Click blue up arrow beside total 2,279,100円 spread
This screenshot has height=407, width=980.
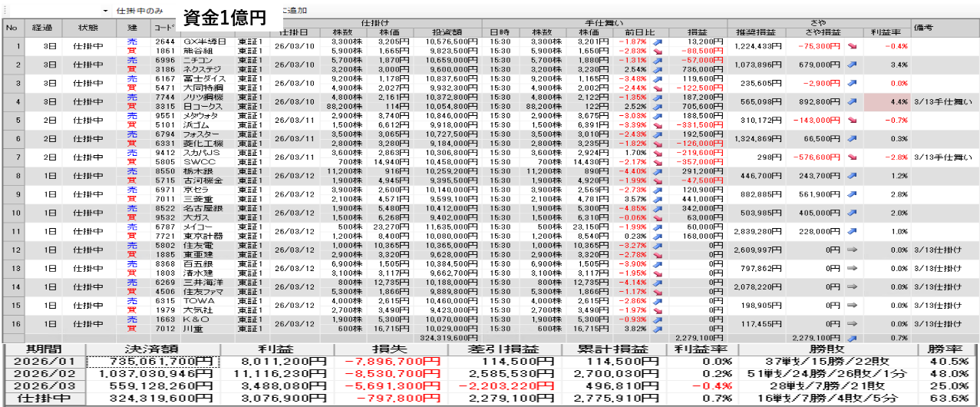click(853, 337)
